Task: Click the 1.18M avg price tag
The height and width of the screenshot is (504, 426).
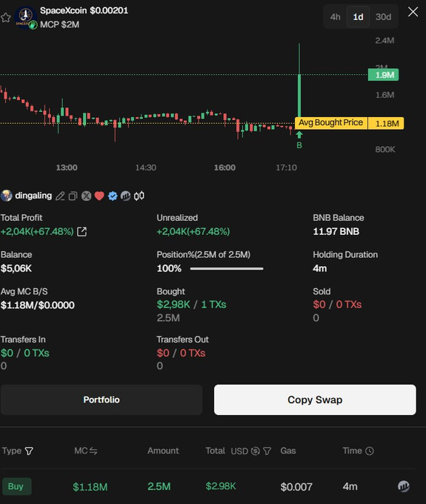Action: [386, 123]
